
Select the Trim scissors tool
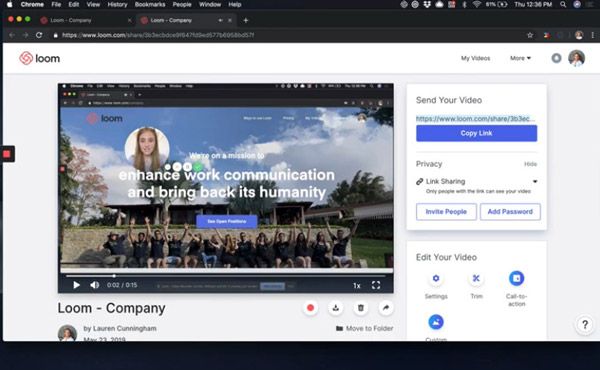(x=476, y=279)
